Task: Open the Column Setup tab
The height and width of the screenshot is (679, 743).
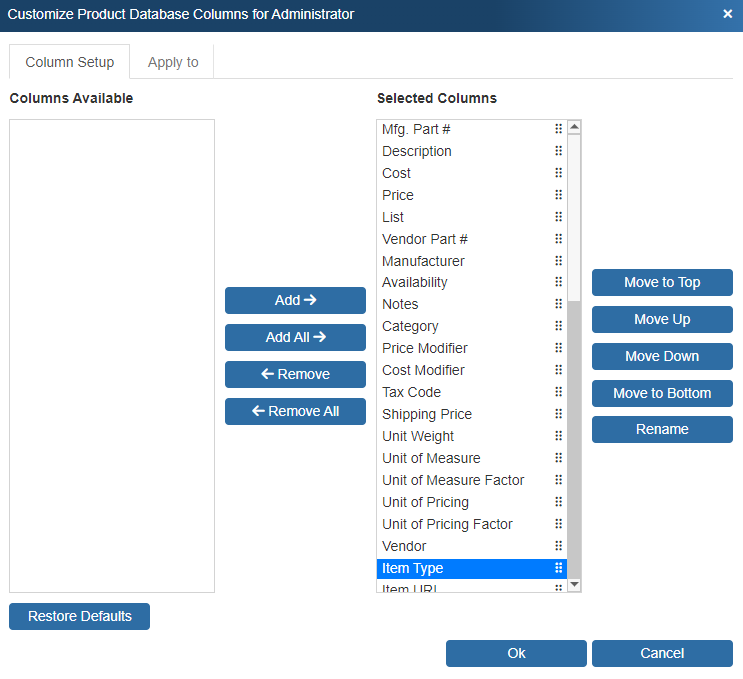Action: point(70,62)
